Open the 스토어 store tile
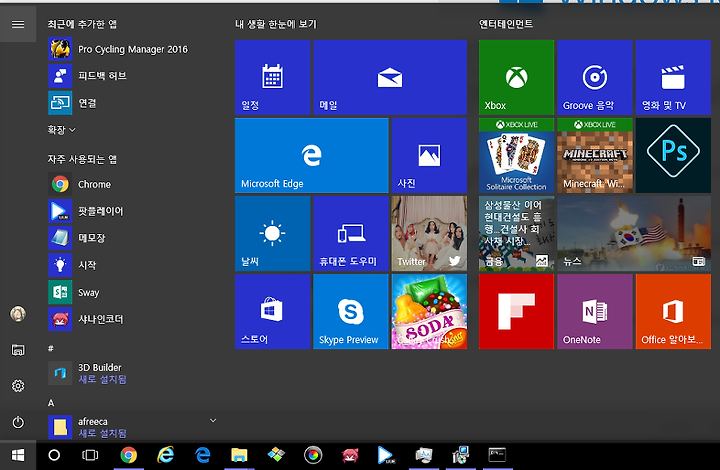The height and width of the screenshot is (470, 720). (272, 312)
